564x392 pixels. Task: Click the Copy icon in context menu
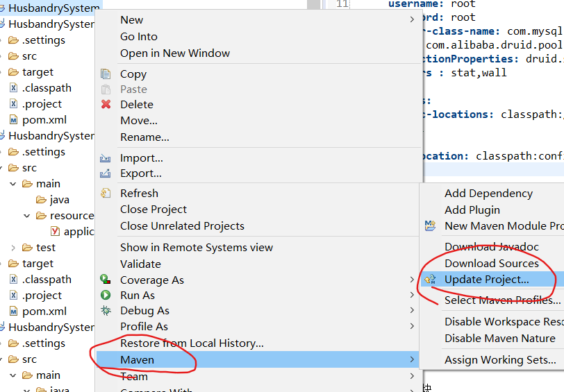106,74
